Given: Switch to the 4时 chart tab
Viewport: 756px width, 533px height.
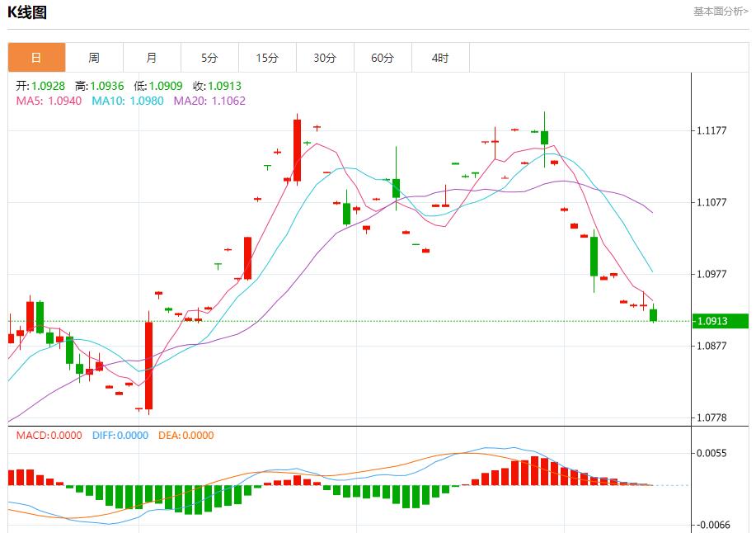Looking at the screenshot, I should [x=440, y=58].
